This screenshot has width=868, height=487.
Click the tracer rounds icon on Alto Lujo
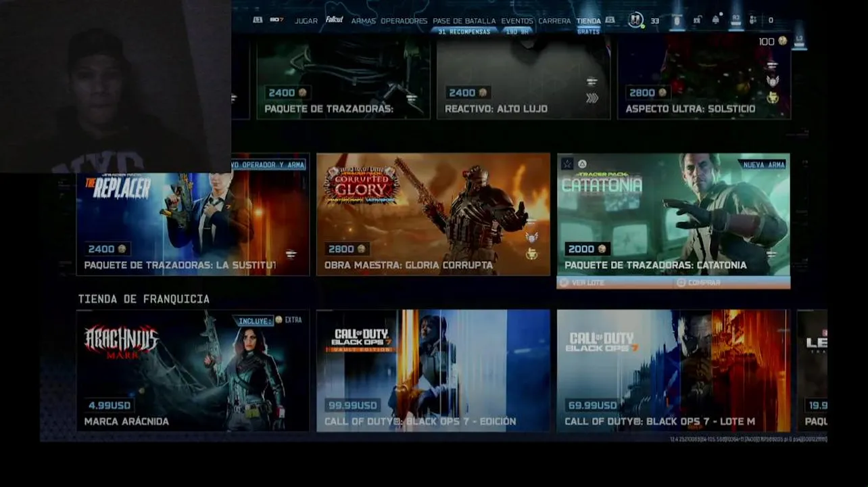(592, 81)
